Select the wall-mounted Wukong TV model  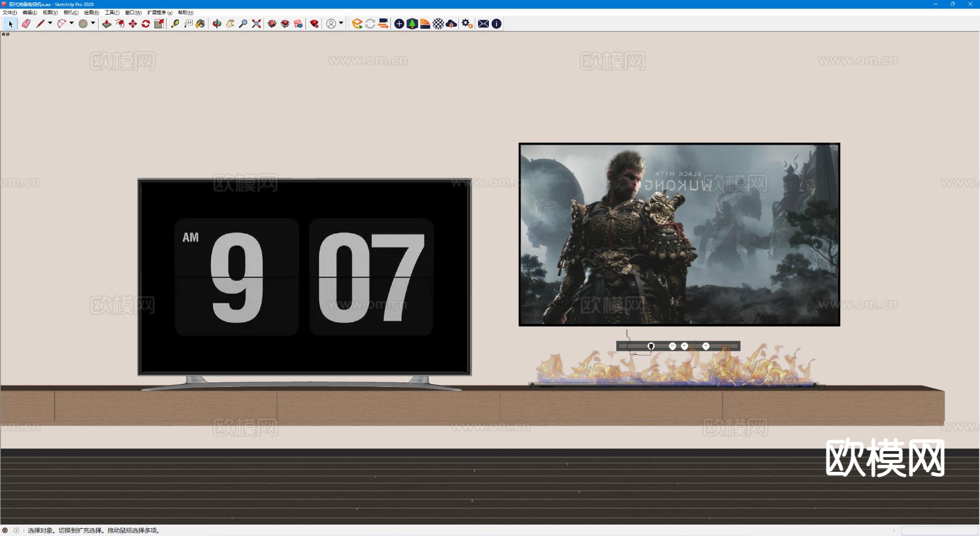pos(679,235)
